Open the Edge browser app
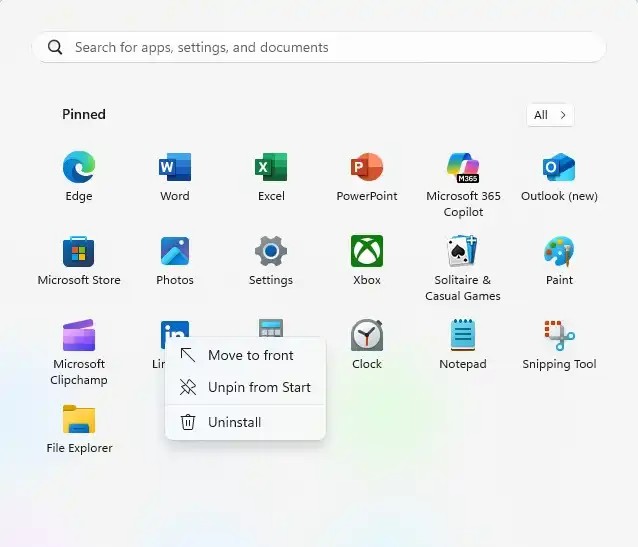638x547 pixels. click(x=79, y=168)
